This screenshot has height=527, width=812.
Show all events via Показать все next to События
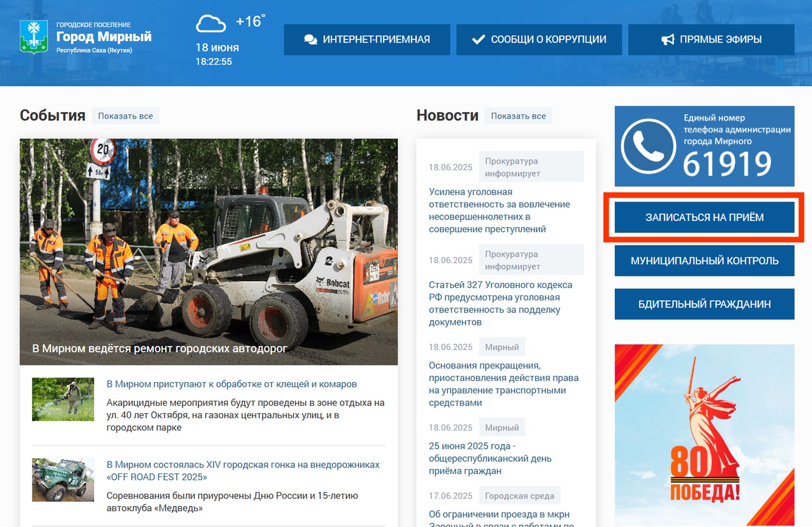(125, 116)
